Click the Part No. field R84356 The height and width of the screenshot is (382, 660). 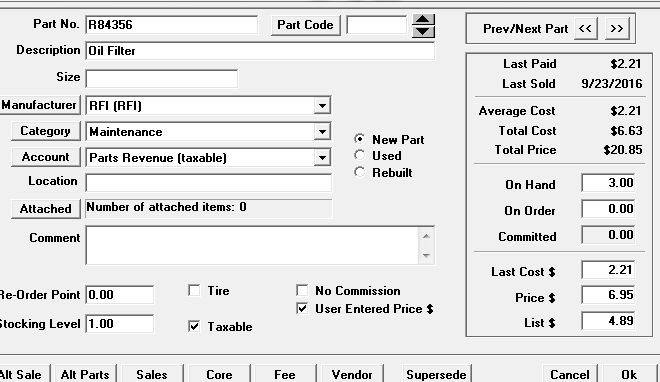172,25
